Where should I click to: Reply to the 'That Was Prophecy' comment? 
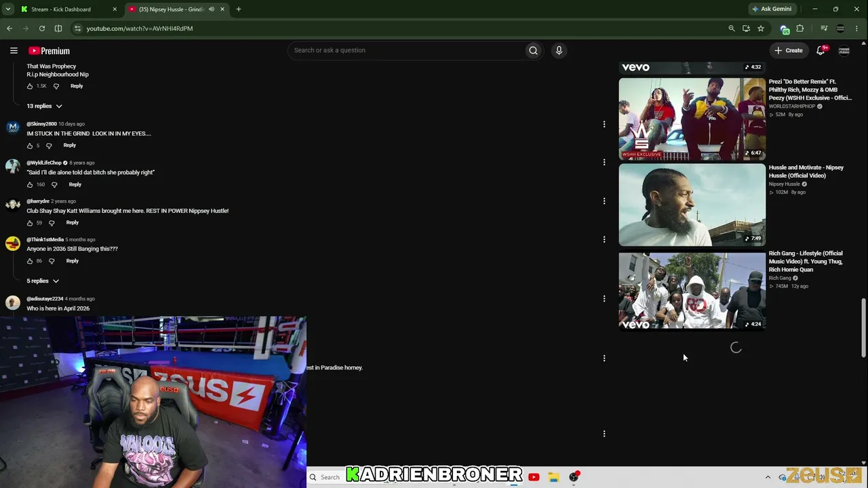coord(77,86)
